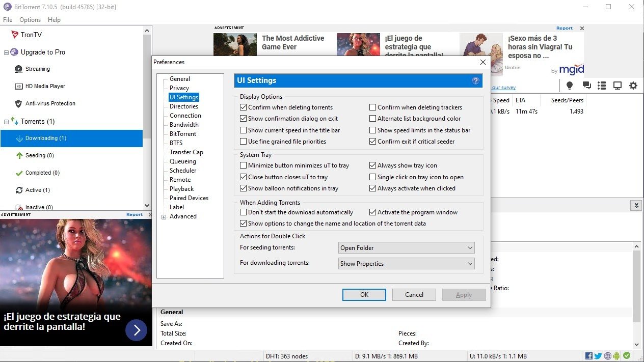
Task: Click the green checkmark network status icon
Action: click(x=627, y=356)
